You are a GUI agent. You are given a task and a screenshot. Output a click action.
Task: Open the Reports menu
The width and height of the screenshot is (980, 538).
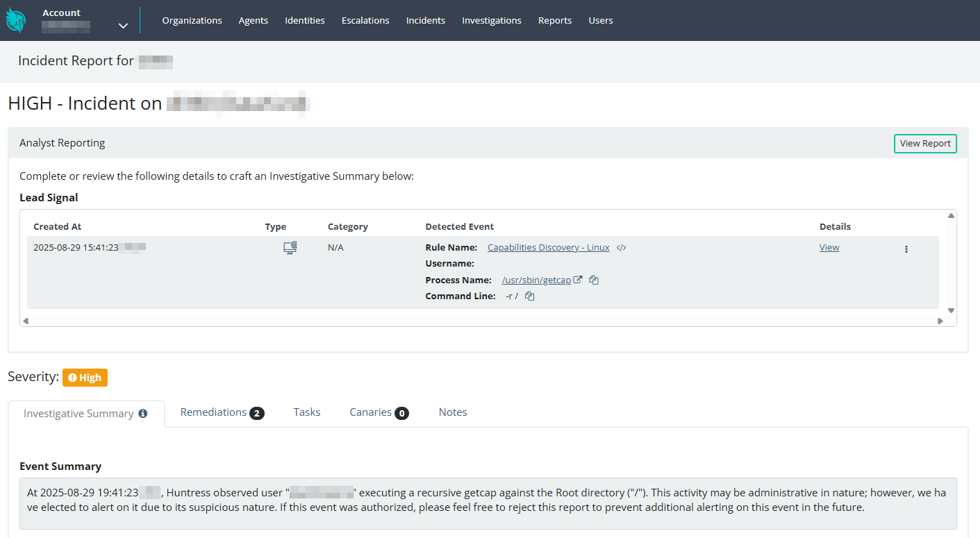[555, 20]
